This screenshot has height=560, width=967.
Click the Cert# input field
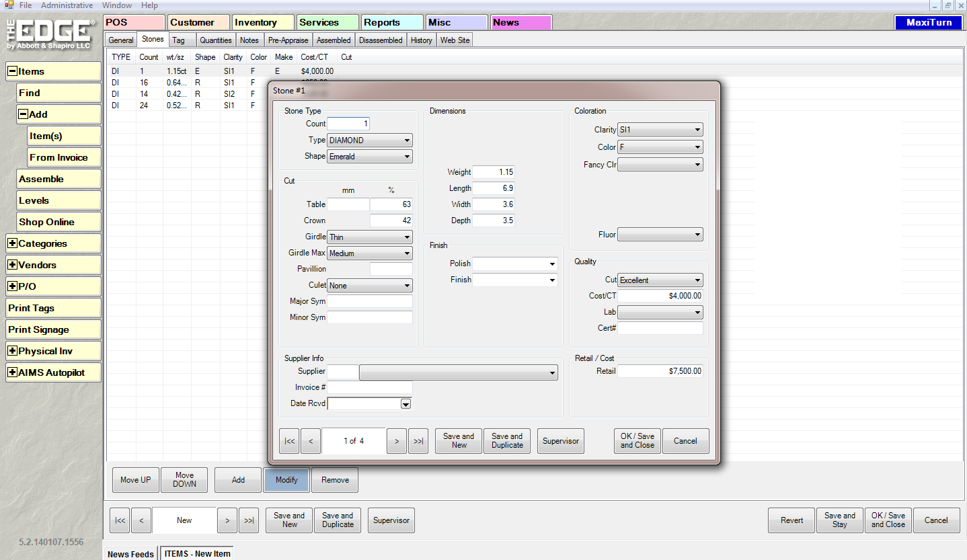click(660, 328)
